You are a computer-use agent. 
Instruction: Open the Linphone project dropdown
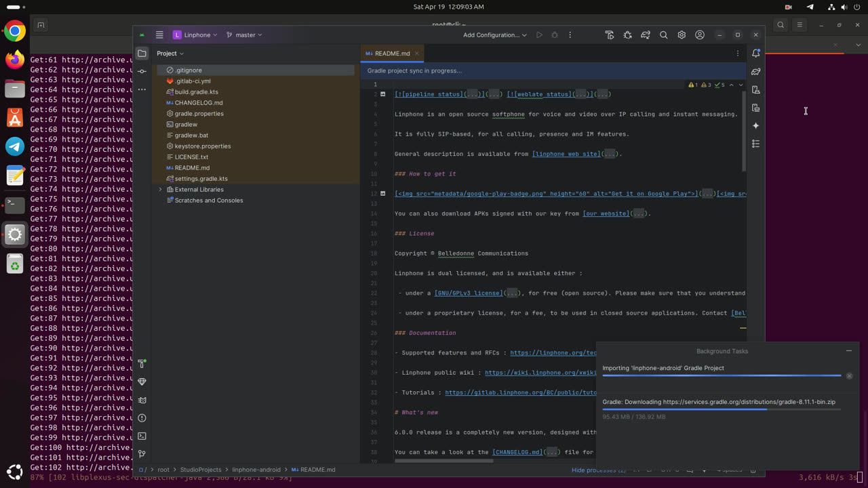coord(195,35)
